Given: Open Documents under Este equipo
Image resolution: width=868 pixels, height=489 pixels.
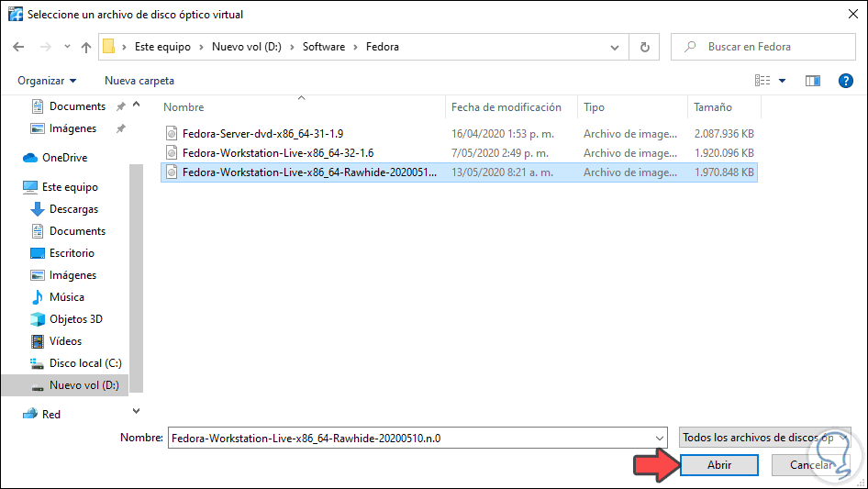Looking at the screenshot, I should [x=68, y=231].
